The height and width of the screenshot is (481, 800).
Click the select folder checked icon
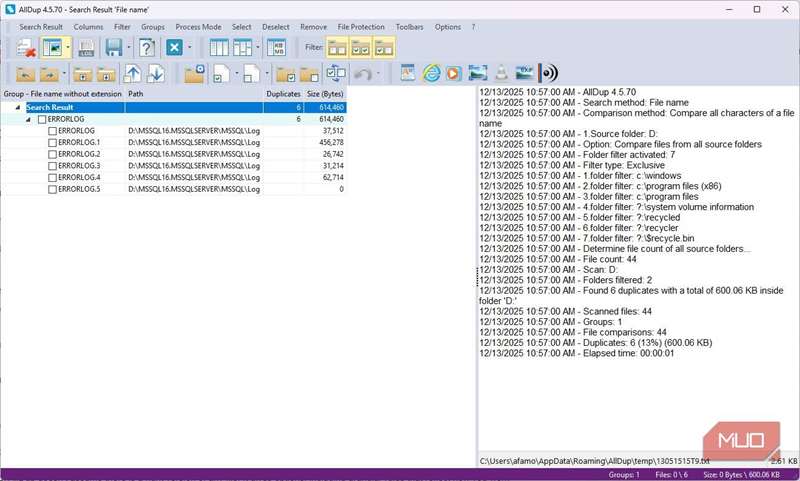click(x=286, y=74)
